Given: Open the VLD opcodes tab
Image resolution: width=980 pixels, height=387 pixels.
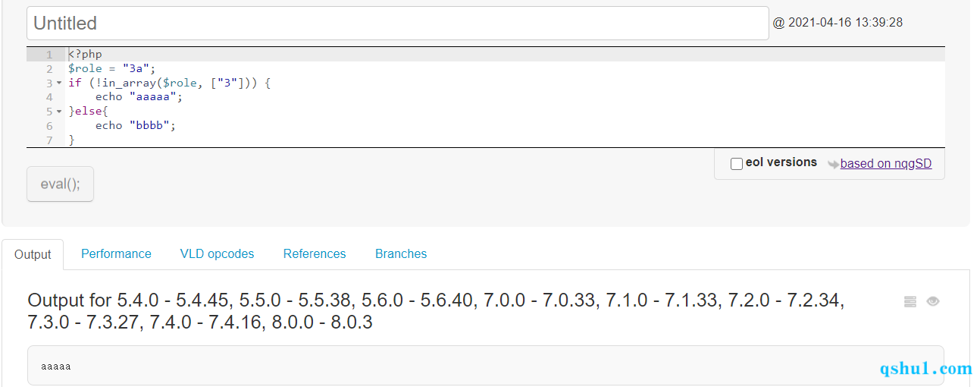Looking at the screenshot, I should [x=217, y=253].
